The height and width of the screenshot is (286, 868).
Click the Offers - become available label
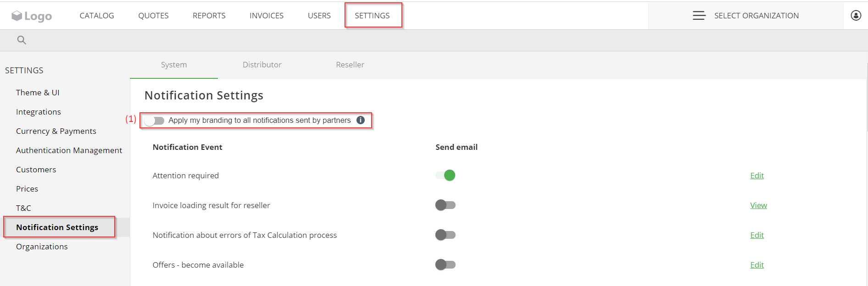[x=198, y=265]
